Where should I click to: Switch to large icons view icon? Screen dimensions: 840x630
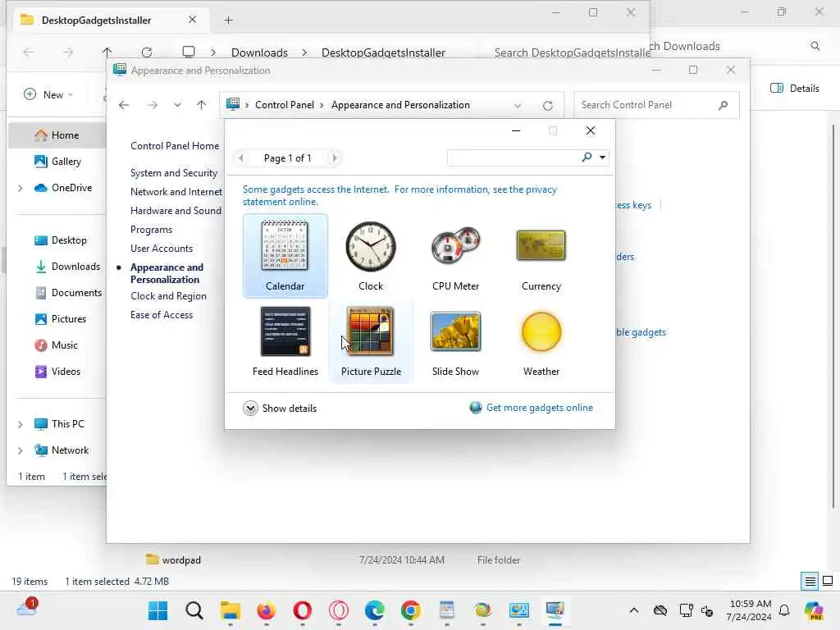(x=828, y=581)
